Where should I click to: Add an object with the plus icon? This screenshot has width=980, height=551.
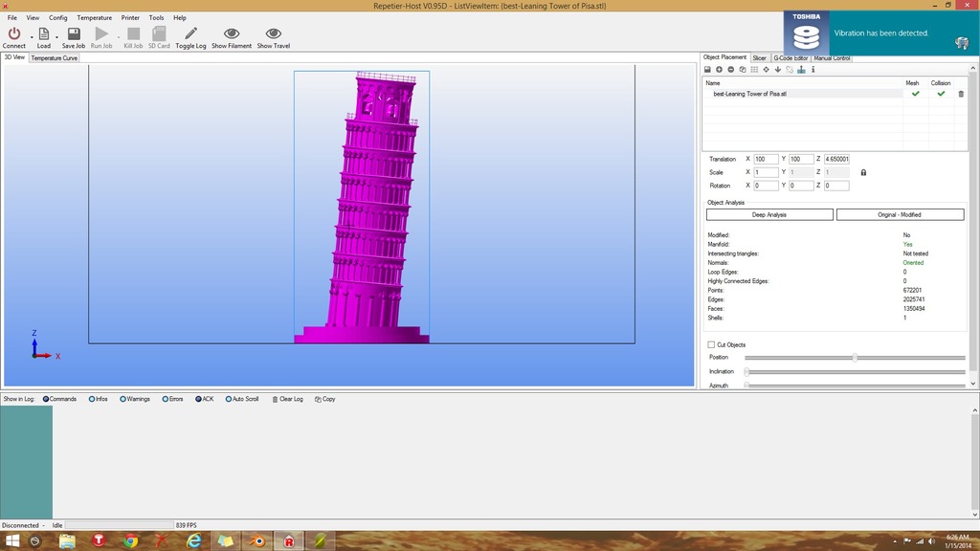click(x=719, y=69)
